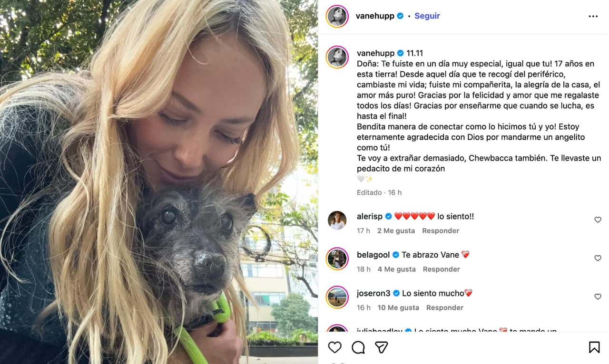Screen dimensions: 609x364
Task: Like alerisp's comment heart
Action: (598, 220)
